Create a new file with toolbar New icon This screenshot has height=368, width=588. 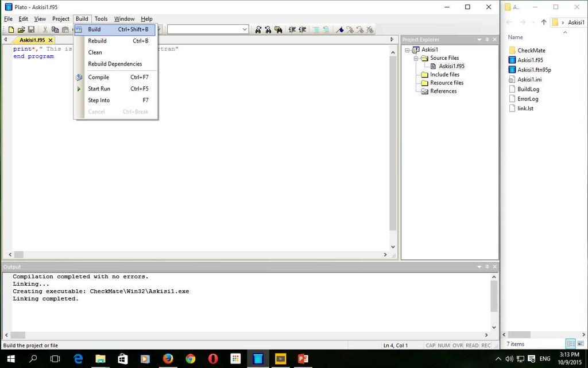pyautogui.click(x=11, y=30)
